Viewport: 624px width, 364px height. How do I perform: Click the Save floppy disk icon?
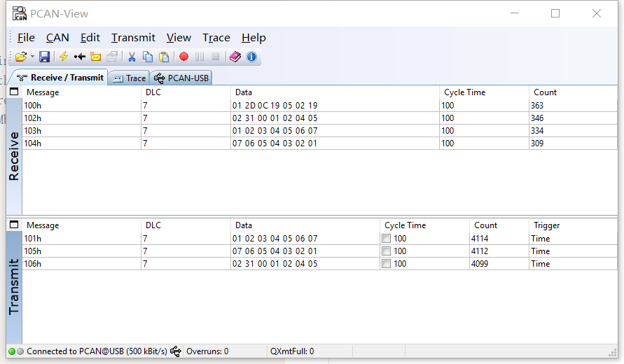coord(44,57)
